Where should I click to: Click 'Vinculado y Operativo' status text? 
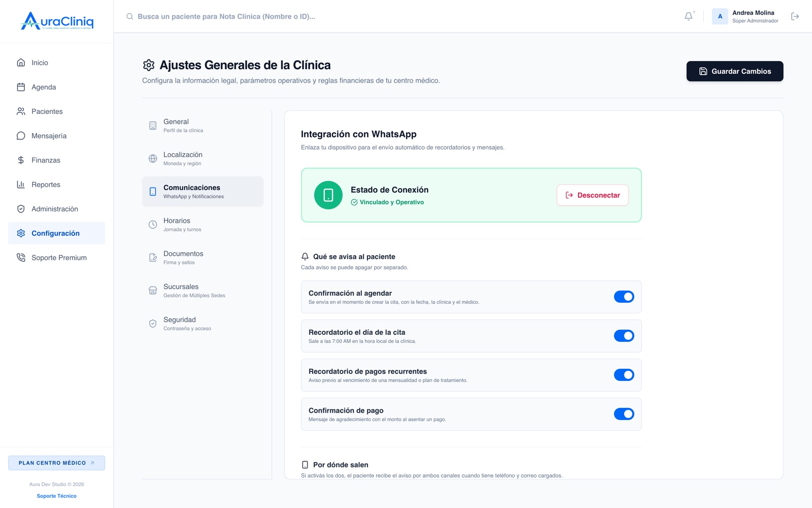click(392, 202)
